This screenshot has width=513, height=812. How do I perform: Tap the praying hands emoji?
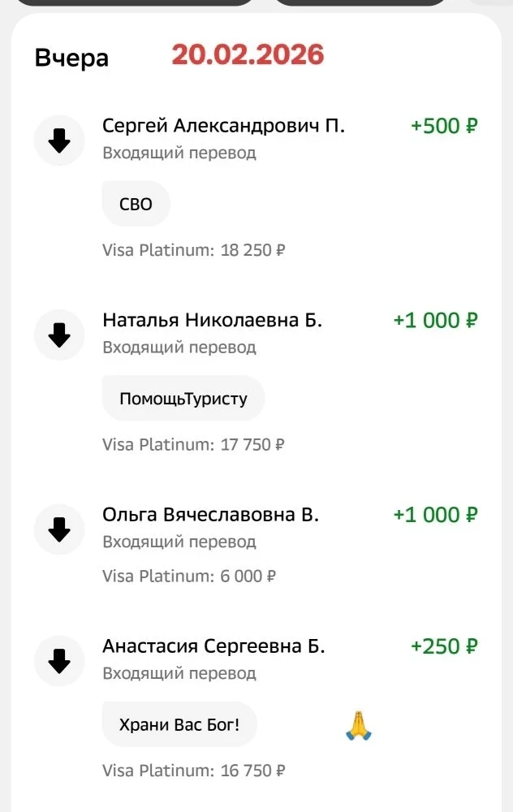pos(358,724)
